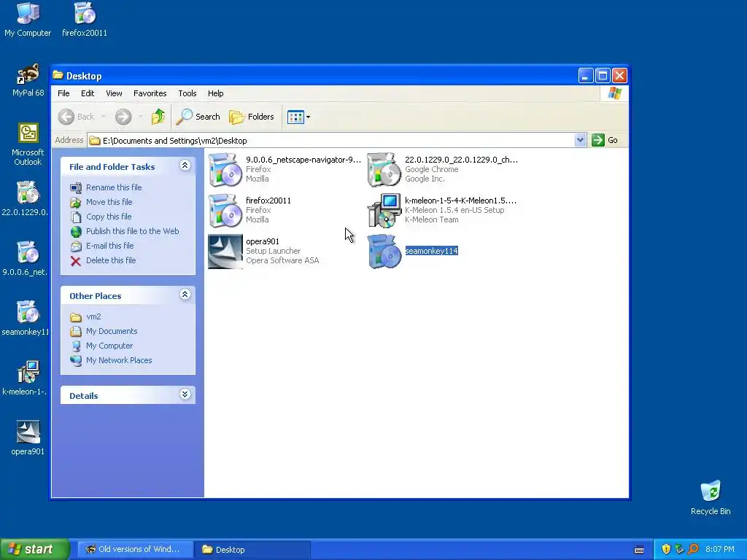Open the View menu
This screenshot has height=560, width=747.
point(114,93)
